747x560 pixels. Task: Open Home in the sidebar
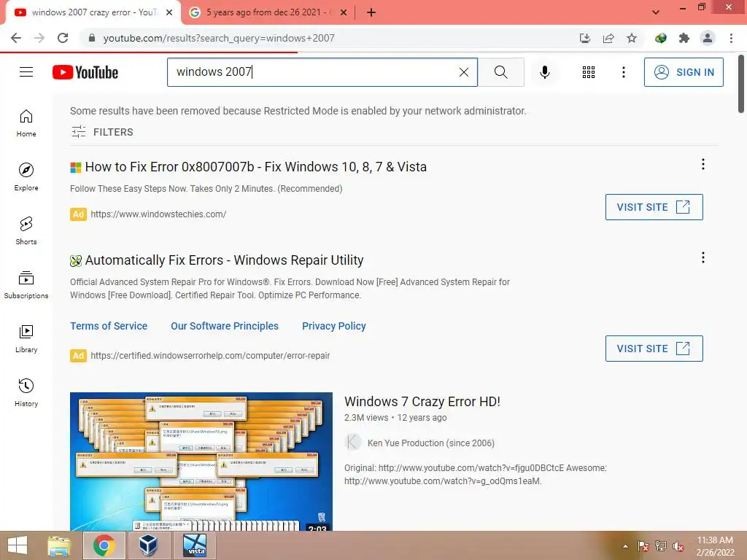pyautogui.click(x=26, y=123)
